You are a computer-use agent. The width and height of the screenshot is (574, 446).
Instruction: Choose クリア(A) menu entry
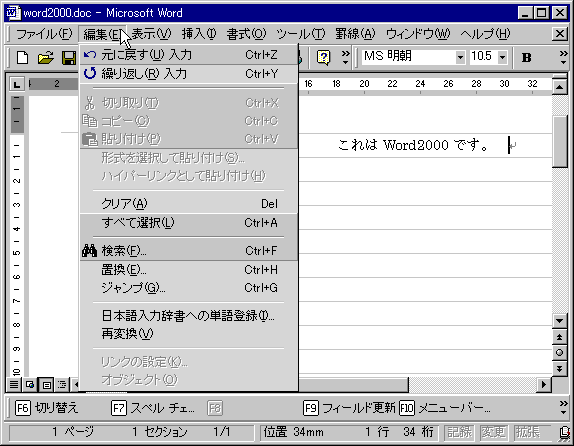(189, 204)
